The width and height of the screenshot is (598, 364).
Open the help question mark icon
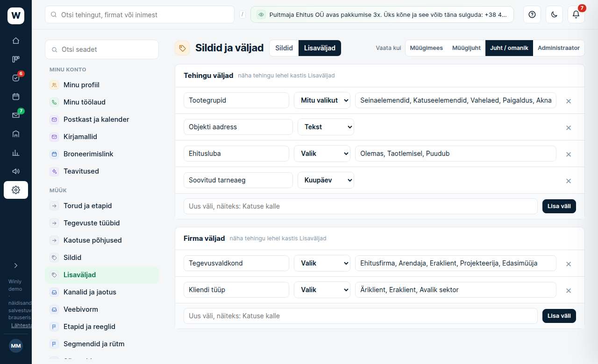pos(532,14)
